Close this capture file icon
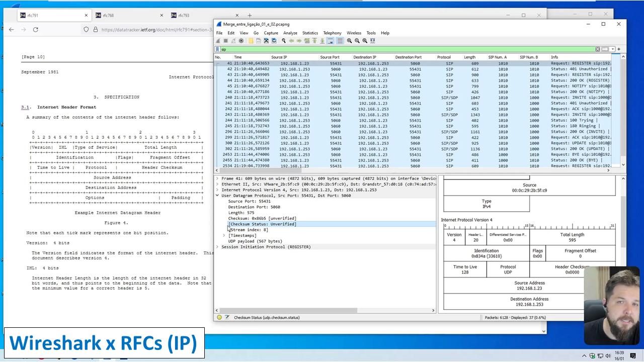The height and width of the screenshot is (362, 644). pos(266,41)
